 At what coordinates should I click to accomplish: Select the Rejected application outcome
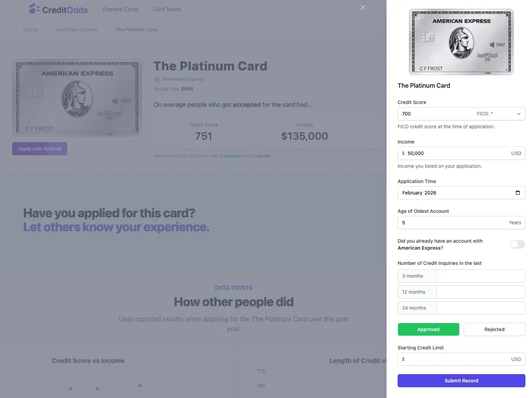pos(494,329)
